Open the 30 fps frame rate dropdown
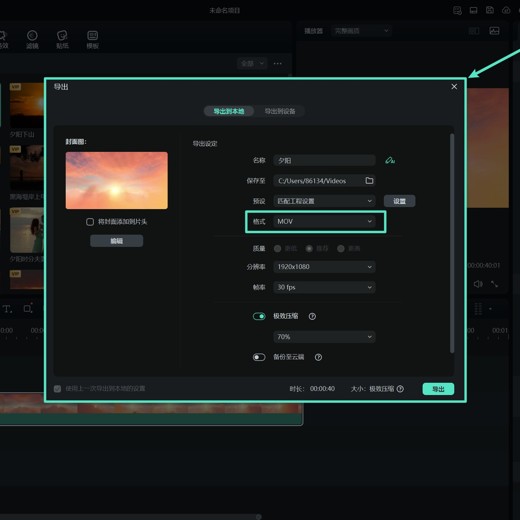This screenshot has width=520, height=520. [x=324, y=287]
